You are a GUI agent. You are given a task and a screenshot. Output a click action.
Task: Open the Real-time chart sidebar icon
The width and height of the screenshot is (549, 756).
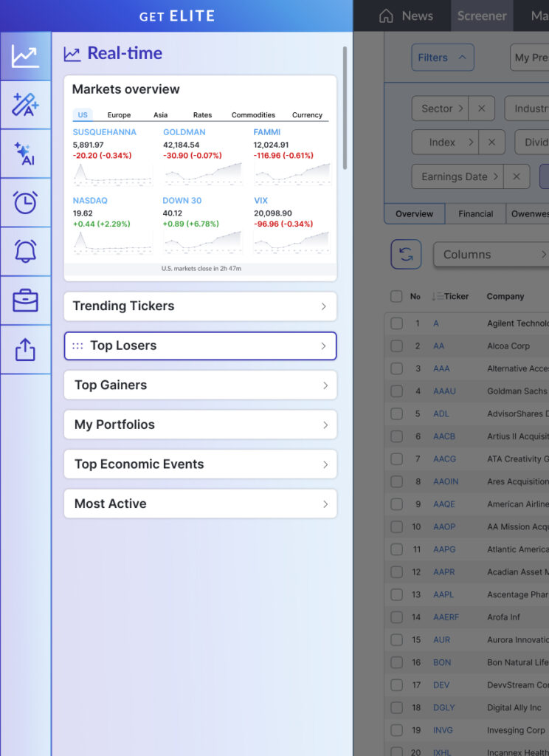26,56
